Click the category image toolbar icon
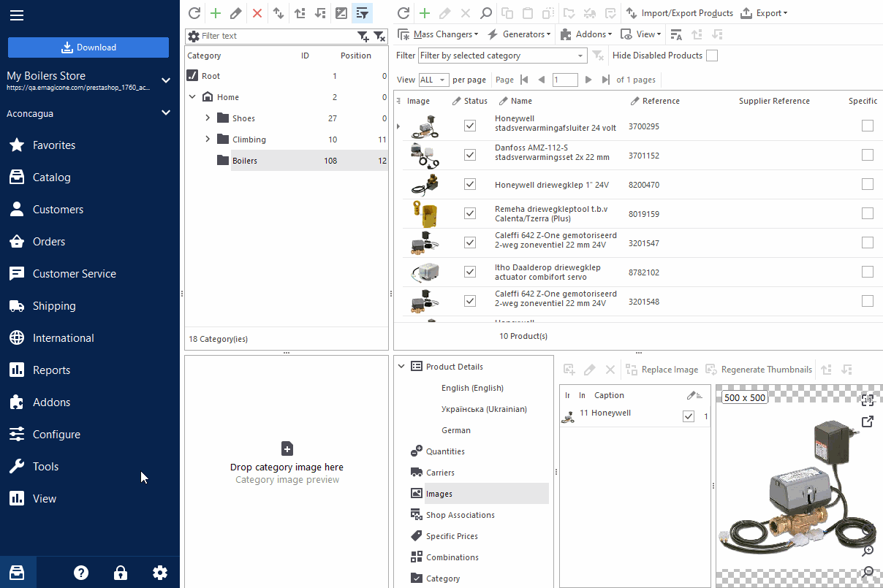This screenshot has width=883, height=588. pos(341,13)
